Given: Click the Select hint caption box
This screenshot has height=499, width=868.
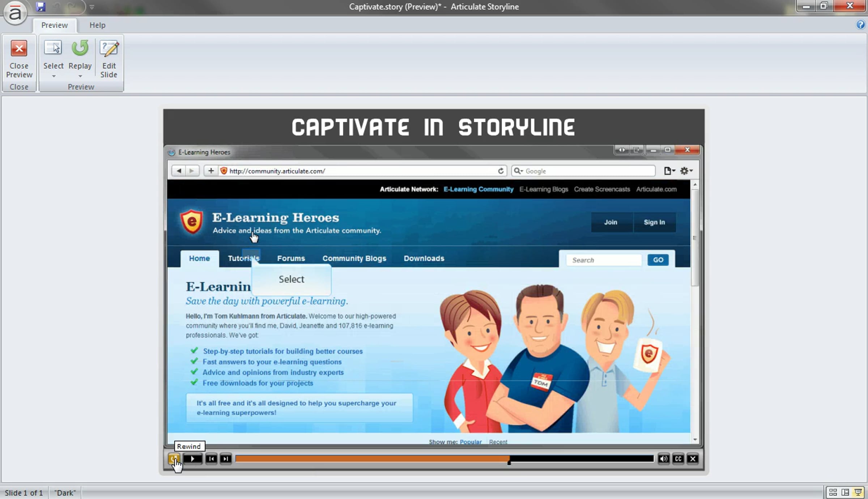Looking at the screenshot, I should 292,280.
